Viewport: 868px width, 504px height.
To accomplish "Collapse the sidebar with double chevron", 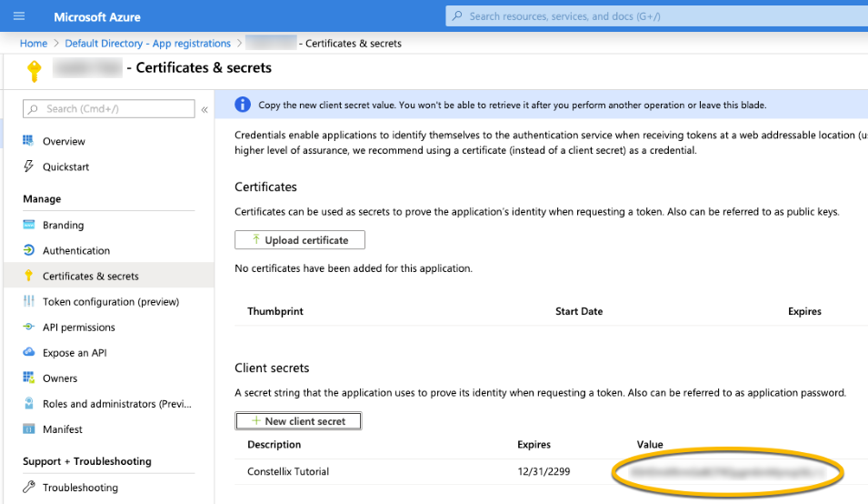I will pyautogui.click(x=205, y=110).
